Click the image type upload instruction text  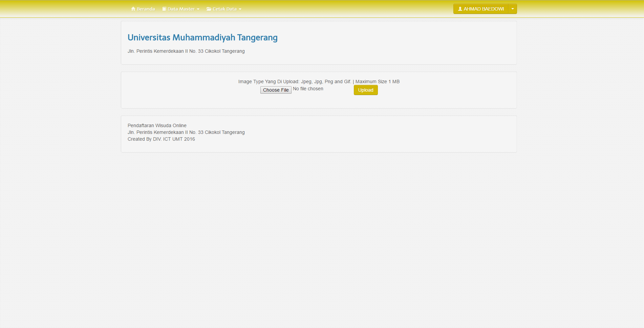[319, 81]
